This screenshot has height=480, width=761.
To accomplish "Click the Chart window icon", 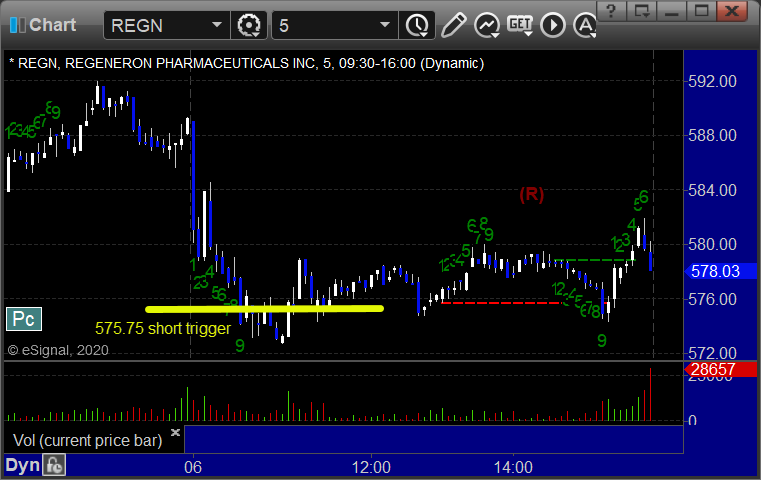I will point(17,25).
